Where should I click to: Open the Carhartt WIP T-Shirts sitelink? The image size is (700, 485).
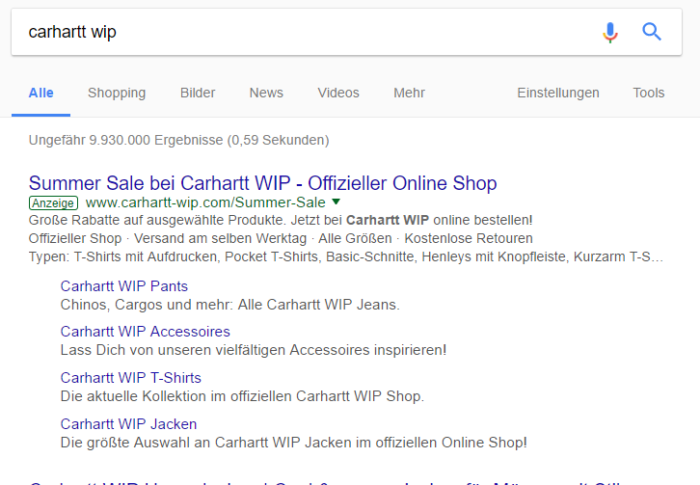[x=131, y=378]
